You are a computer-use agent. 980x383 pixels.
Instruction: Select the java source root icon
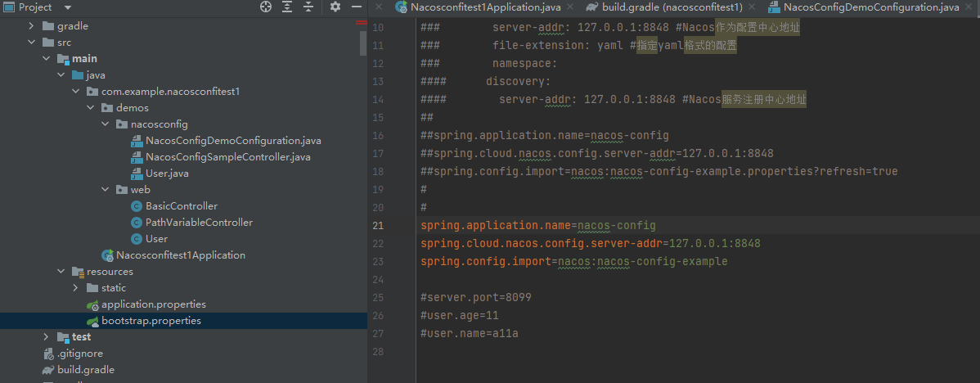pyautogui.click(x=79, y=75)
